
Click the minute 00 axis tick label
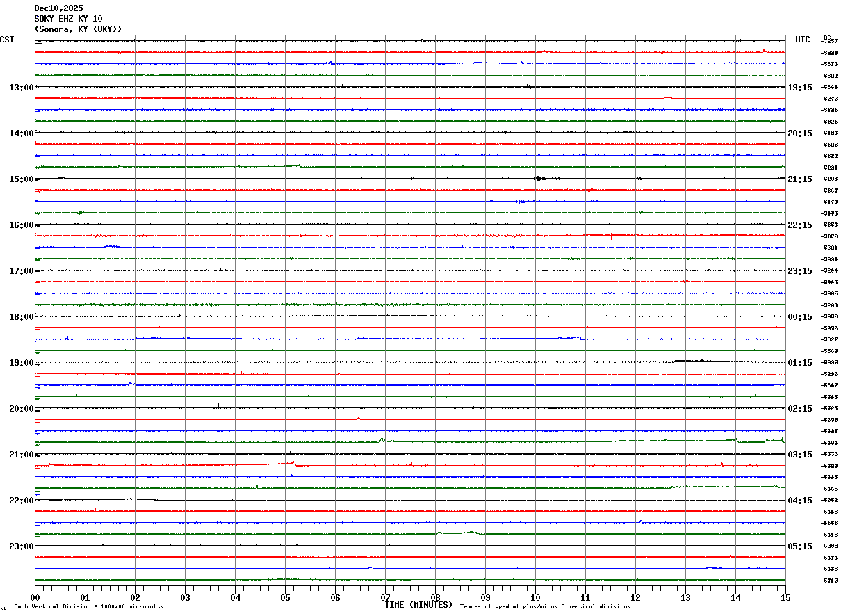pyautogui.click(x=35, y=597)
